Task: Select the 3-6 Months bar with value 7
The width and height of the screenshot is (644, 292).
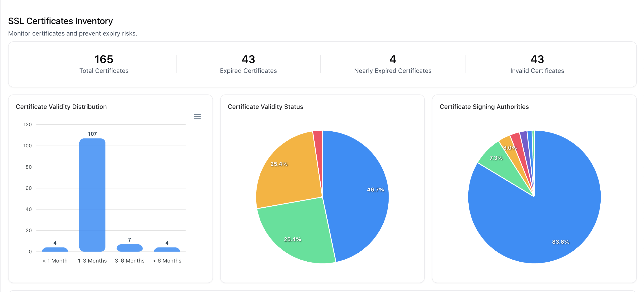Action: (130, 248)
